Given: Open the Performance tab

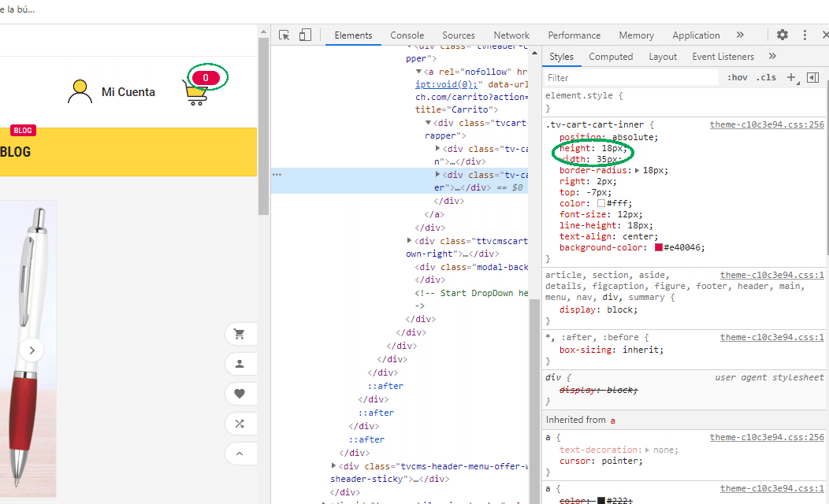Looking at the screenshot, I should (x=574, y=35).
